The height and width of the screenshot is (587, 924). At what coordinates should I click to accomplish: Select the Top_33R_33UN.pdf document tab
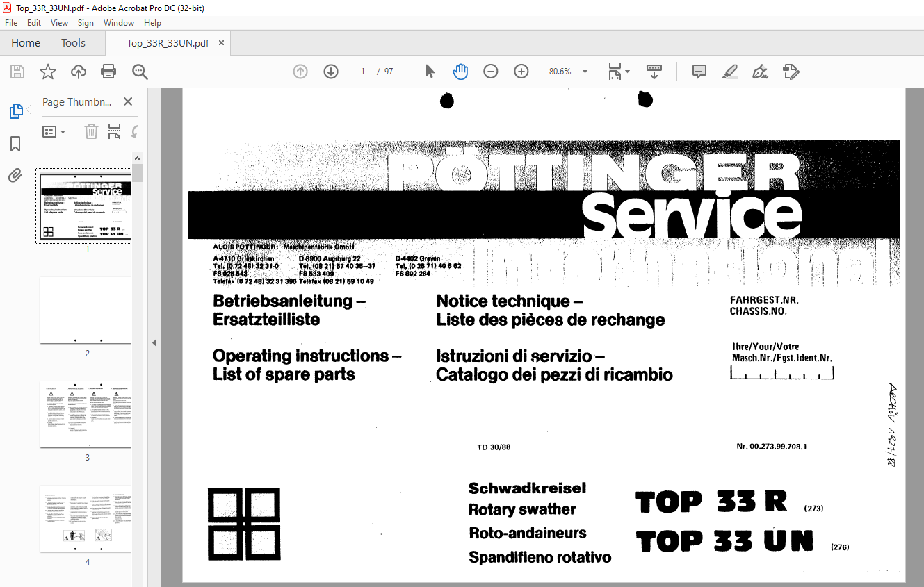coord(168,43)
